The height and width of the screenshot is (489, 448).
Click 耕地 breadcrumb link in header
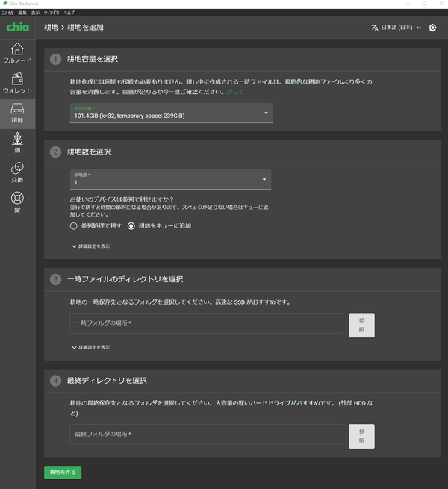coord(52,28)
